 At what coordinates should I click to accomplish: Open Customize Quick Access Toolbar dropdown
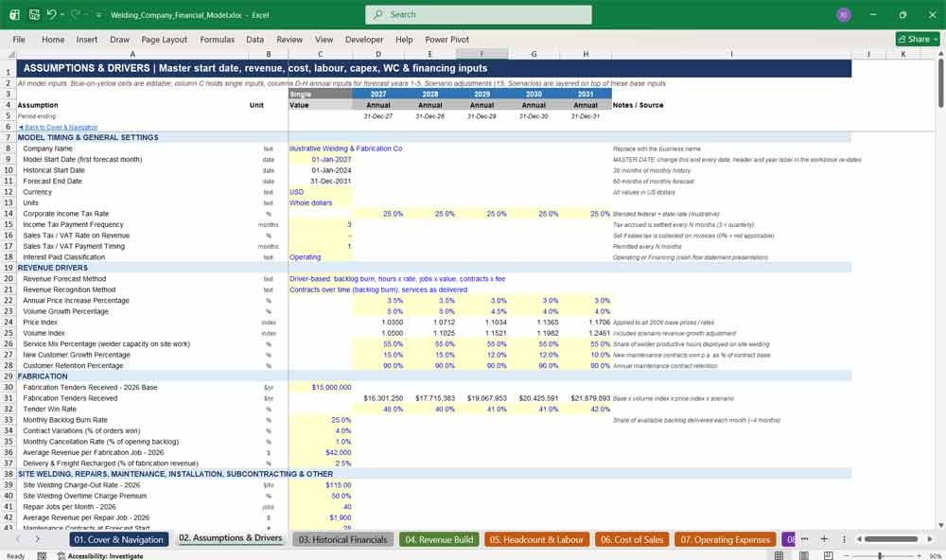(99, 15)
